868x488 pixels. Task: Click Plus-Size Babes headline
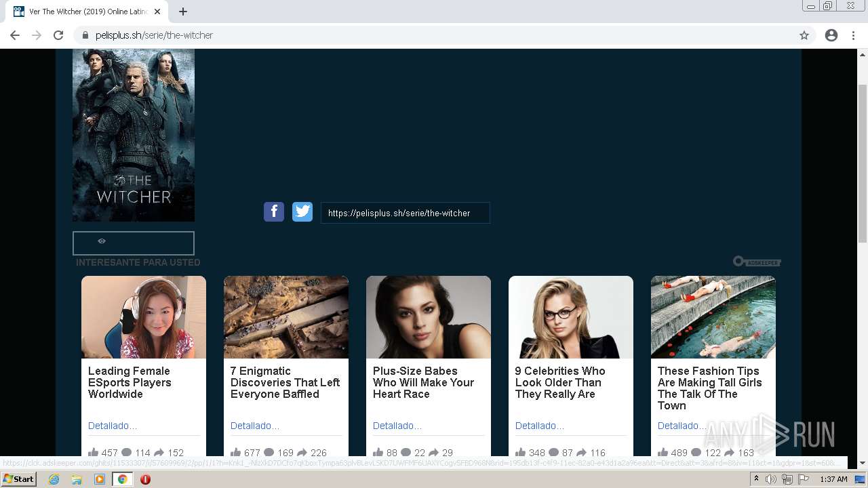pyautogui.click(x=423, y=382)
